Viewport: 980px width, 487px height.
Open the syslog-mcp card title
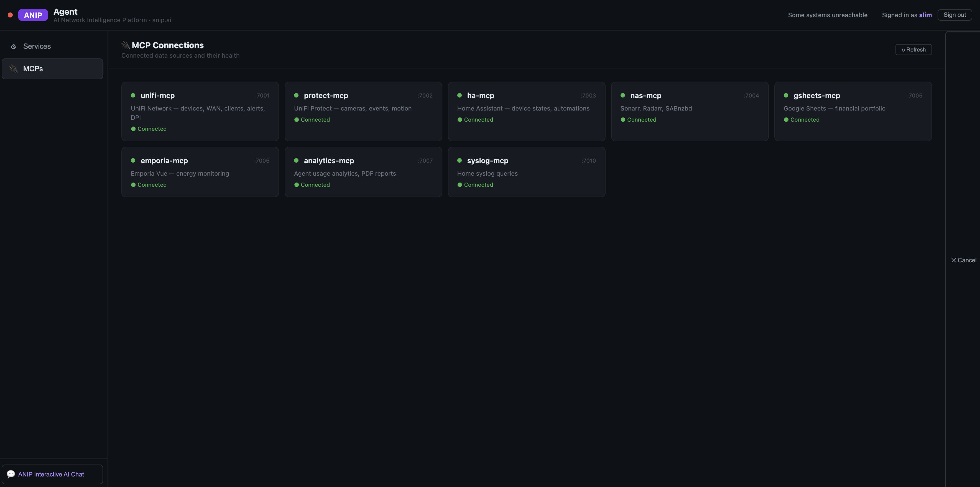pyautogui.click(x=487, y=160)
